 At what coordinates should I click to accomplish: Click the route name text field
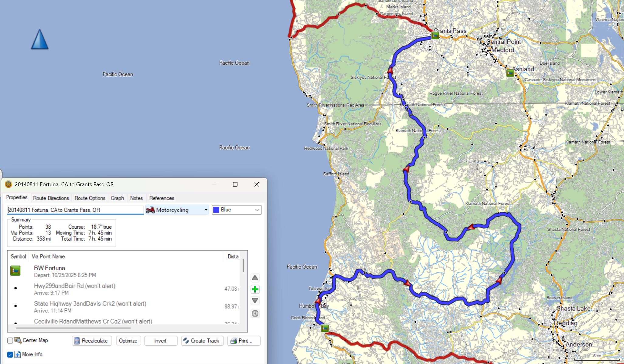pyautogui.click(x=75, y=210)
